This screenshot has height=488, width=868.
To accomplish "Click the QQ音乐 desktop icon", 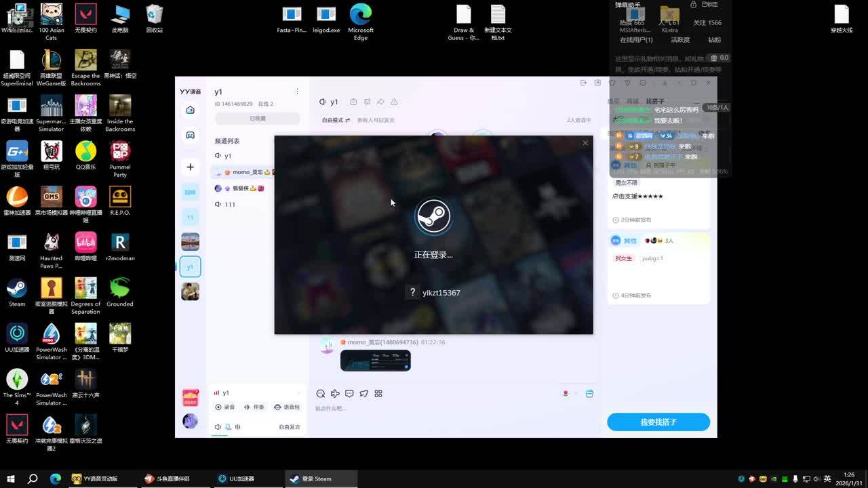I will pos(85,155).
